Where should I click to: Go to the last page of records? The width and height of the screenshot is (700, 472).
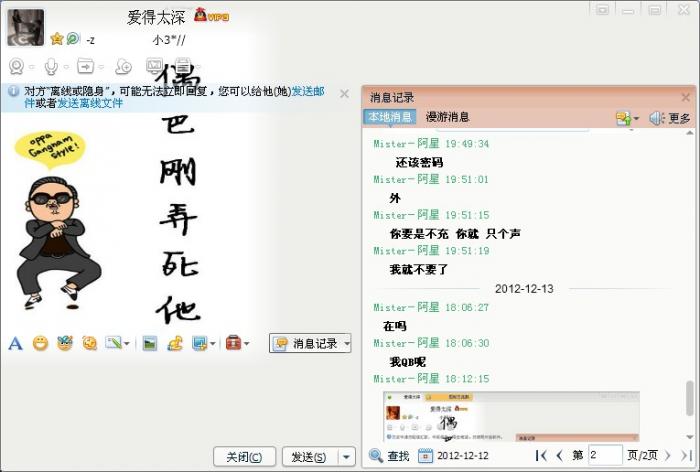point(686,455)
